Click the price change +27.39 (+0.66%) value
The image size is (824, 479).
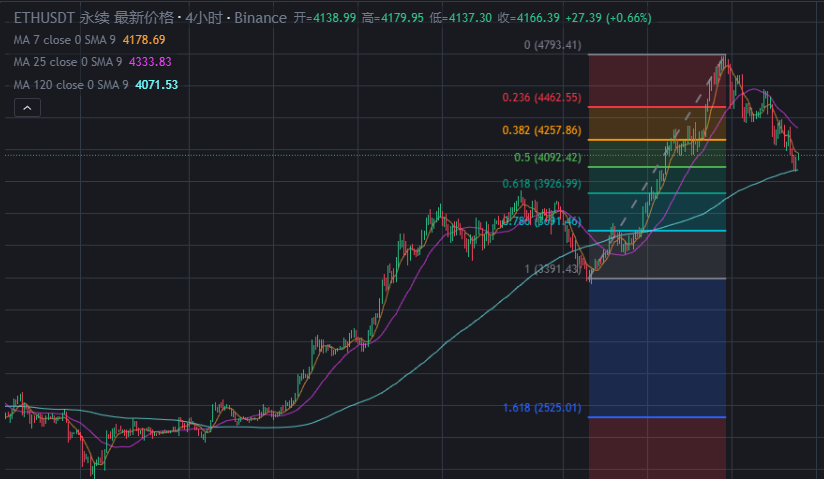coord(608,18)
